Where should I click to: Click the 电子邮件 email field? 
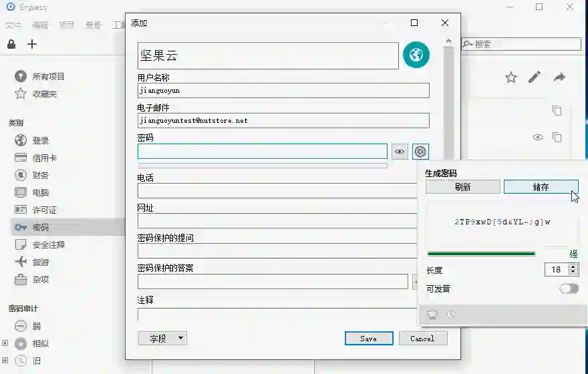(283, 120)
